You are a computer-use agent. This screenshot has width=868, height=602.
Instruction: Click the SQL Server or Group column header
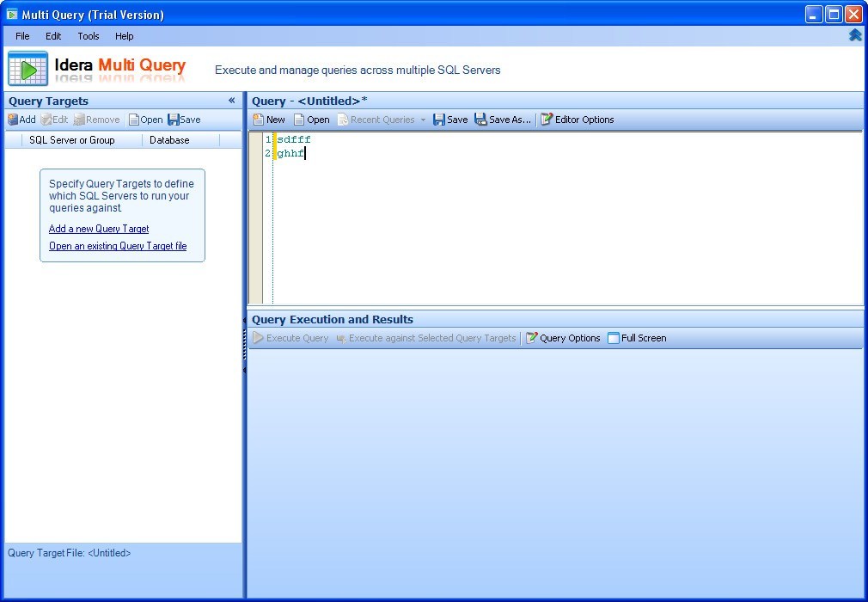click(72, 140)
